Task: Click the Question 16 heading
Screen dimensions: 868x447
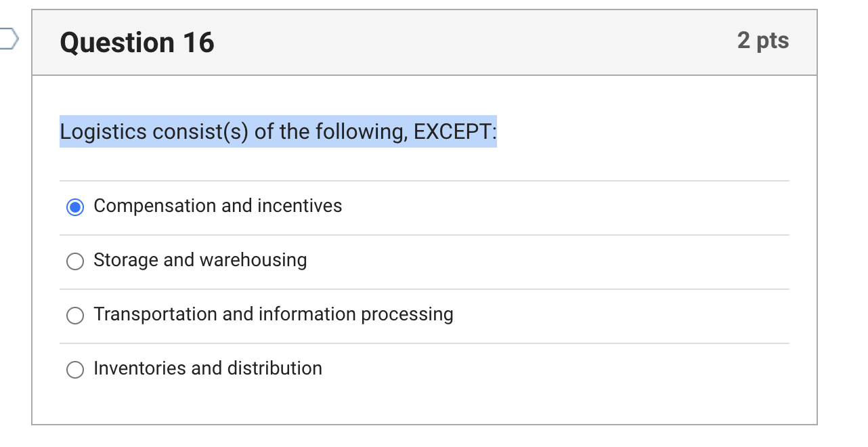Action: click(137, 43)
